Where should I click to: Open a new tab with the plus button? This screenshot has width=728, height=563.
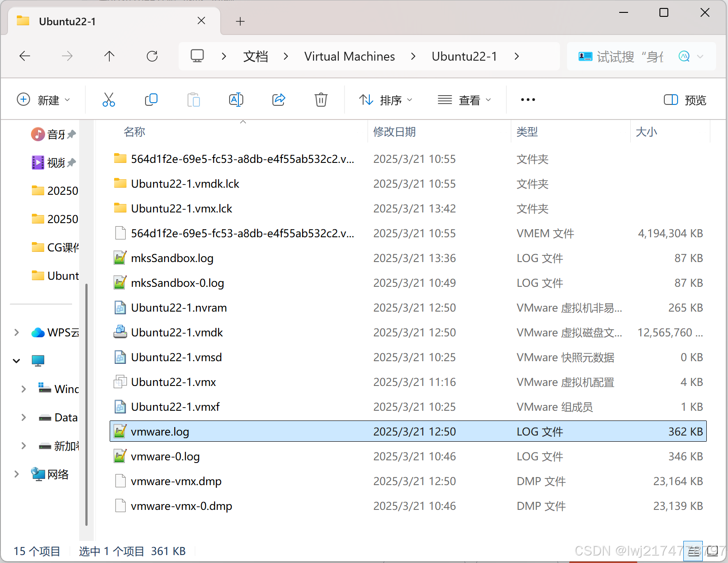[240, 21]
